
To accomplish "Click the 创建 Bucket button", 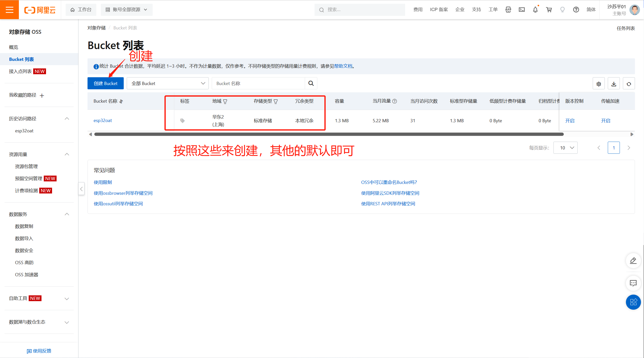I will pos(106,83).
